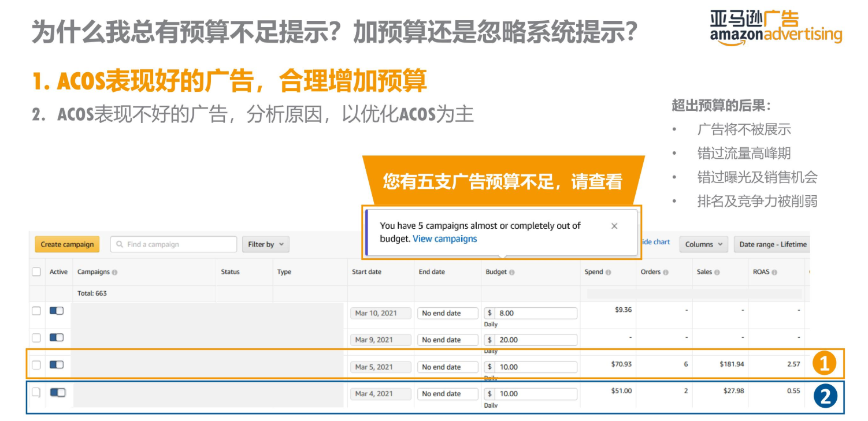Viewport: 868px width, 421px height.
Task: Open the Date range - Lifetime selector
Action: coord(773,244)
